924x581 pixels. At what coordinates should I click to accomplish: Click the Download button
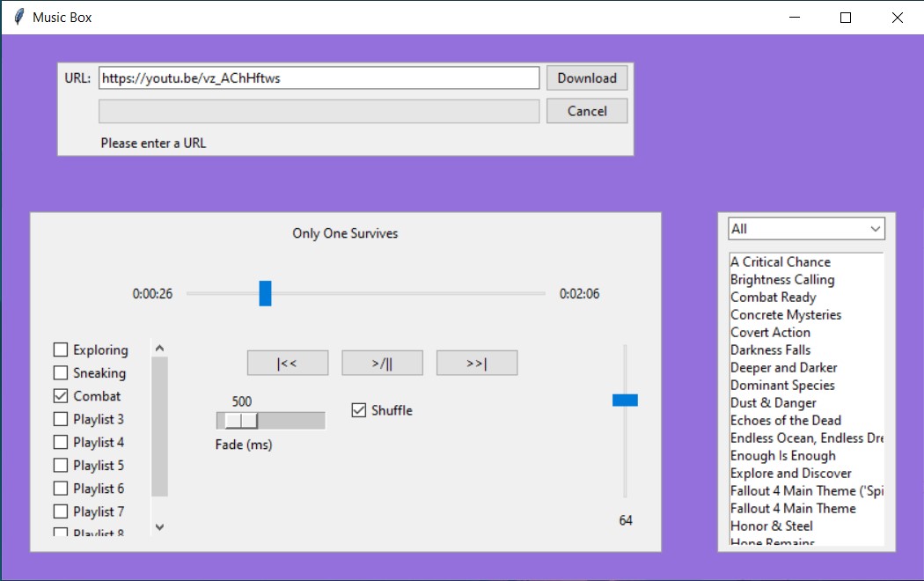pyautogui.click(x=587, y=77)
